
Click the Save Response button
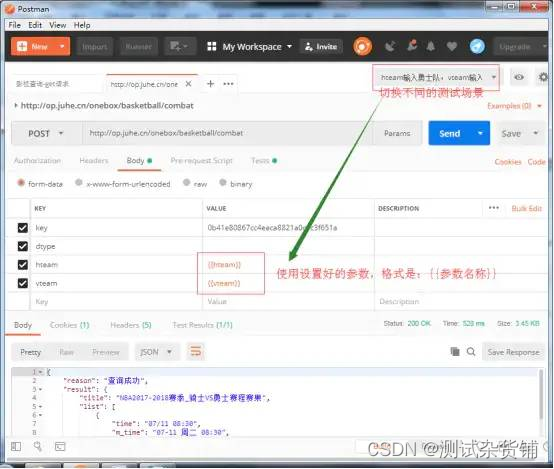pos(513,352)
